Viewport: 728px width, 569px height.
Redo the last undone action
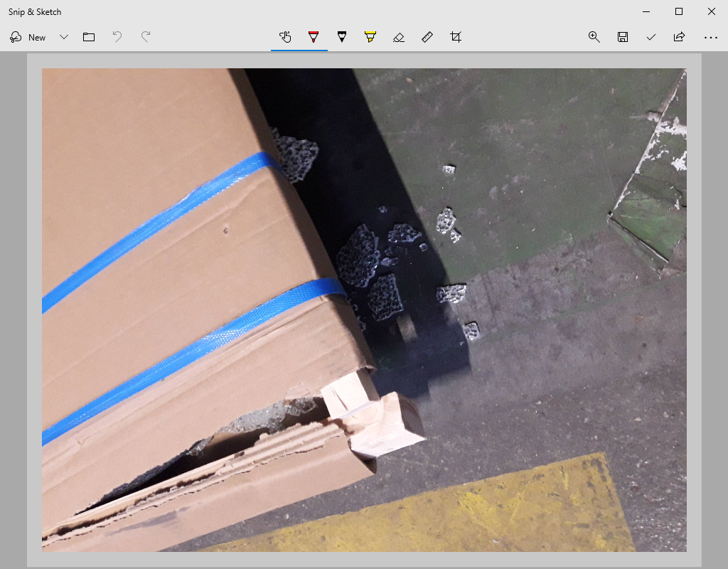(146, 37)
